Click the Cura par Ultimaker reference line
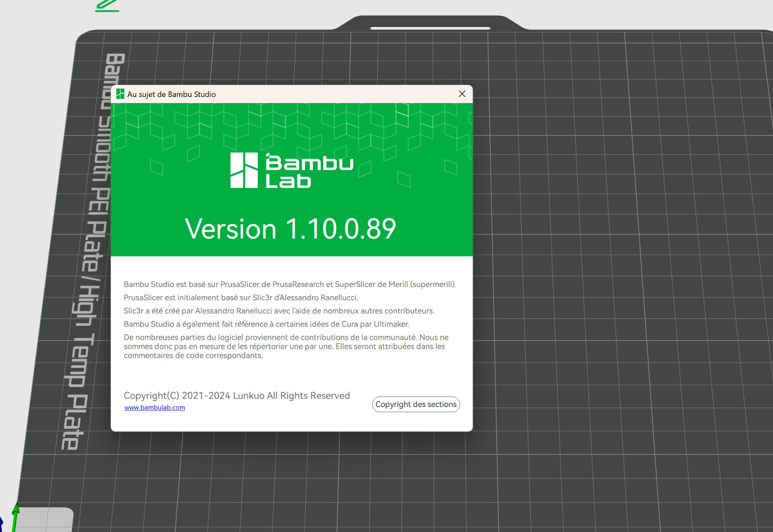 click(x=266, y=324)
